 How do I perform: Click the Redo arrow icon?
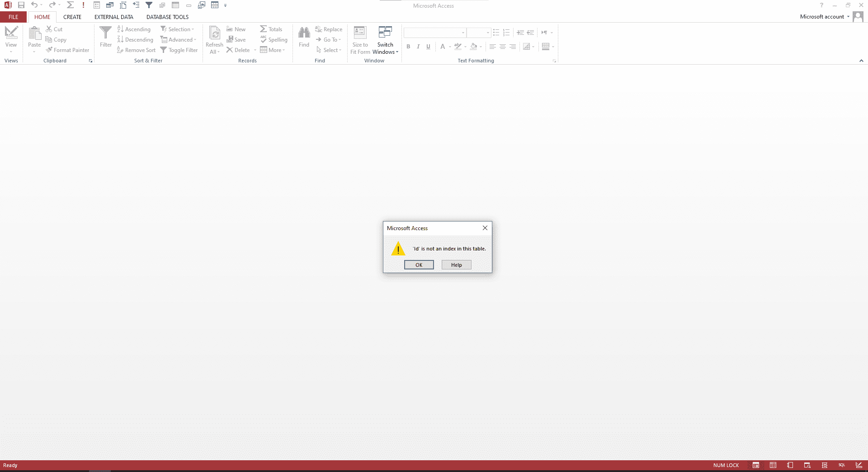(x=52, y=5)
